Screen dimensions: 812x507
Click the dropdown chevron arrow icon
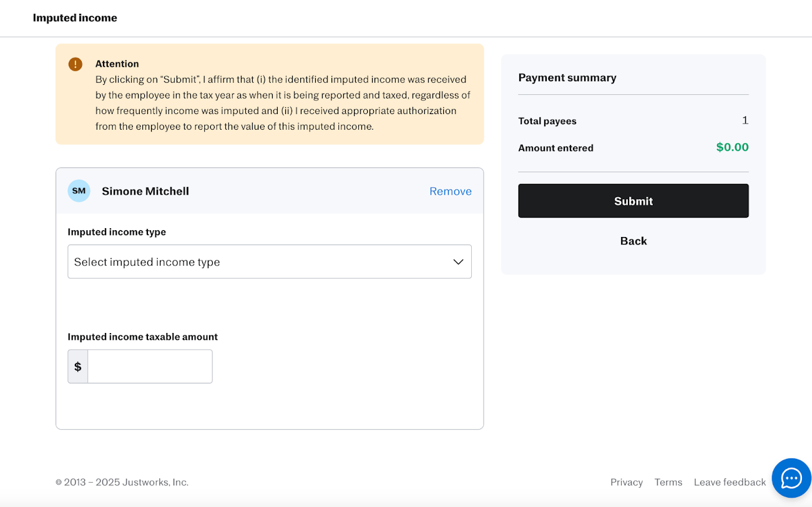coord(458,262)
